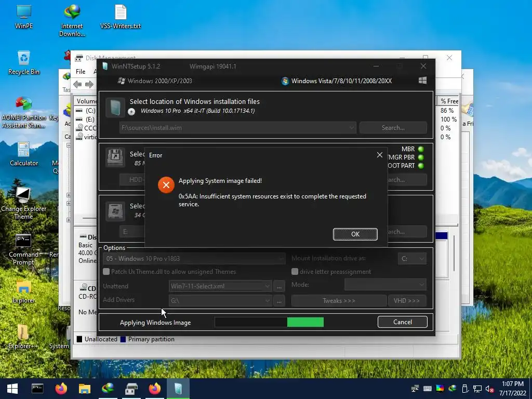This screenshot has width=532, height=399.
Task: Click the MBR green status light
Action: click(421, 149)
